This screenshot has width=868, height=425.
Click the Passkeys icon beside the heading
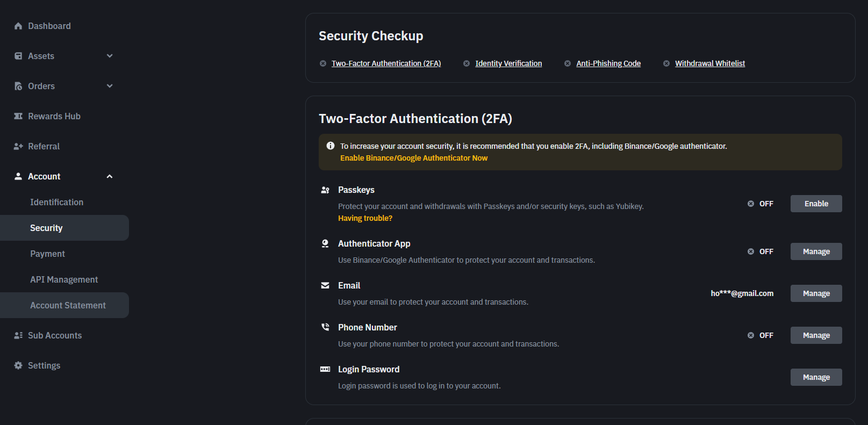[x=325, y=190]
